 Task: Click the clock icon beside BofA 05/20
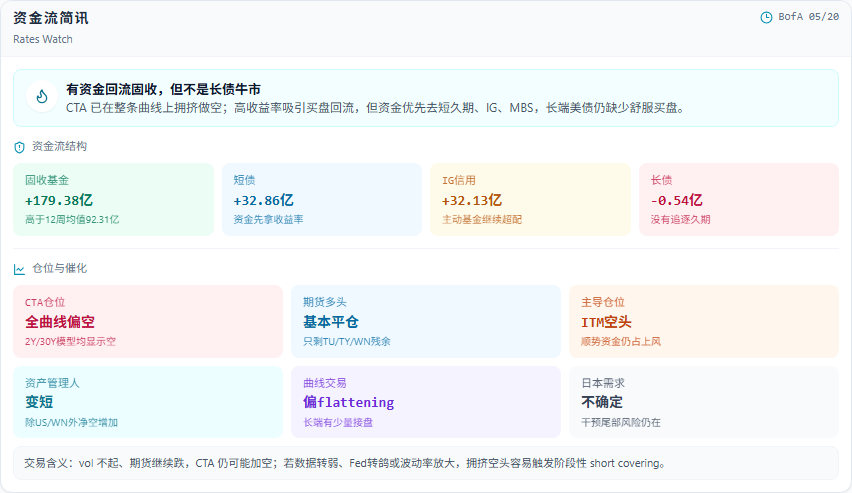point(766,17)
